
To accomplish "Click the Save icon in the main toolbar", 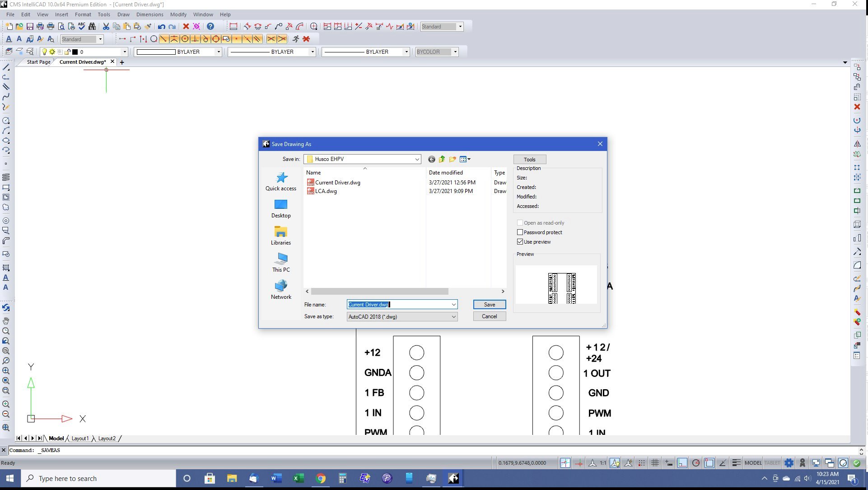I will click(x=30, y=27).
